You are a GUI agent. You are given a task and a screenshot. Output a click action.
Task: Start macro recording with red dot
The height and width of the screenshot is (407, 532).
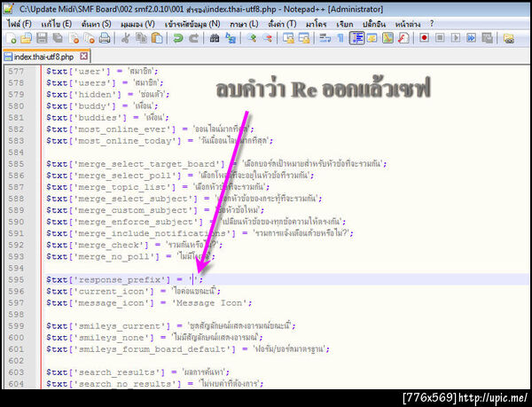tap(424, 37)
